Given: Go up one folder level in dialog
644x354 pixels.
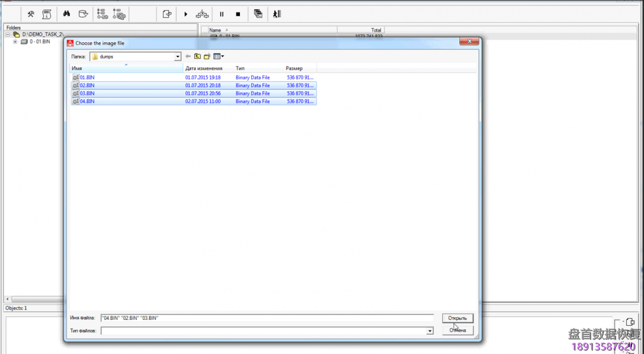Looking at the screenshot, I should tap(197, 56).
